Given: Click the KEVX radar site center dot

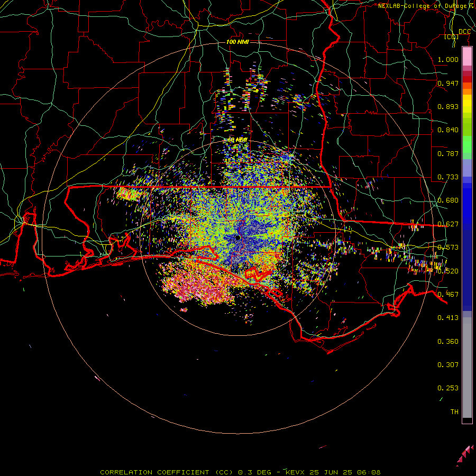Looking at the screenshot, I should tap(237, 237).
